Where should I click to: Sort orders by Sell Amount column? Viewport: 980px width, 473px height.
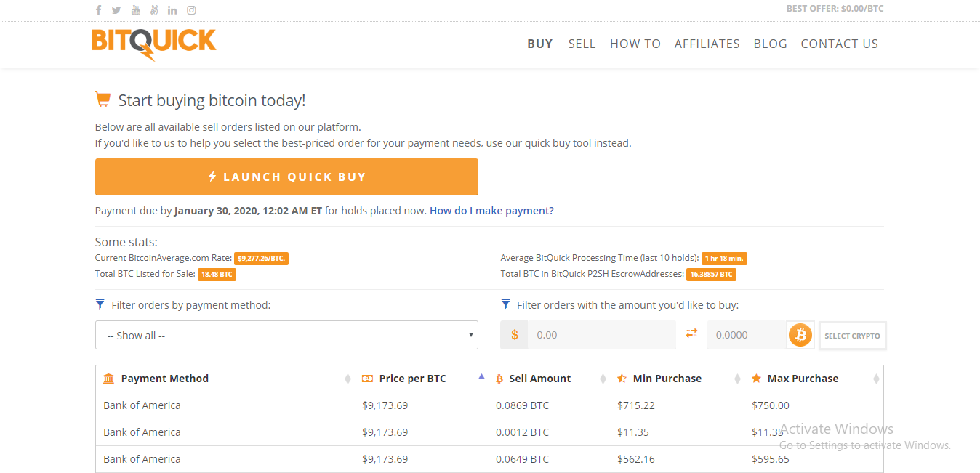pyautogui.click(x=539, y=379)
